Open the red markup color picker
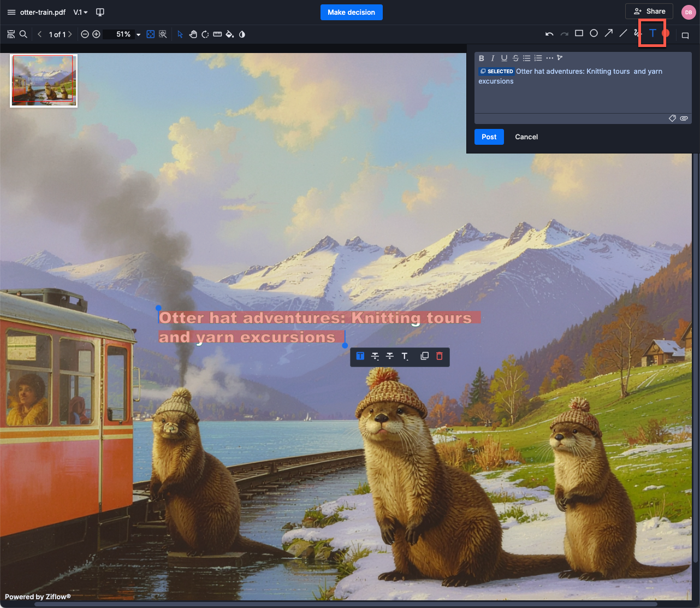 (x=666, y=34)
